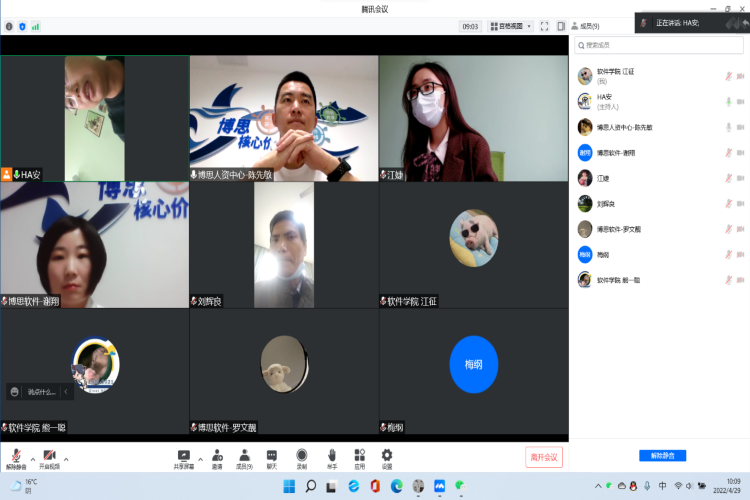This screenshot has height=500, width=750.
Task: Enter full screen mode icon
Action: 544,26
